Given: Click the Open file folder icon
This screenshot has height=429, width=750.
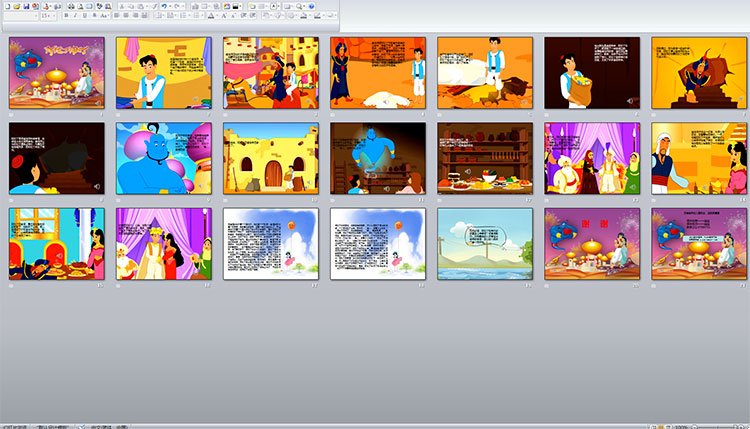Looking at the screenshot, I should pos(16,6).
